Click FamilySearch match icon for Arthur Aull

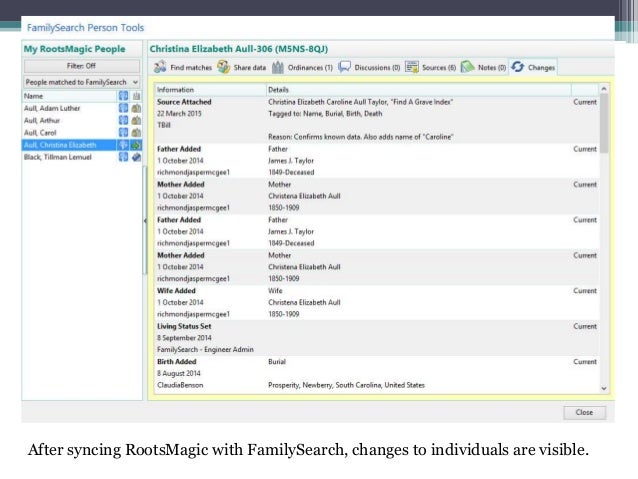click(122, 119)
